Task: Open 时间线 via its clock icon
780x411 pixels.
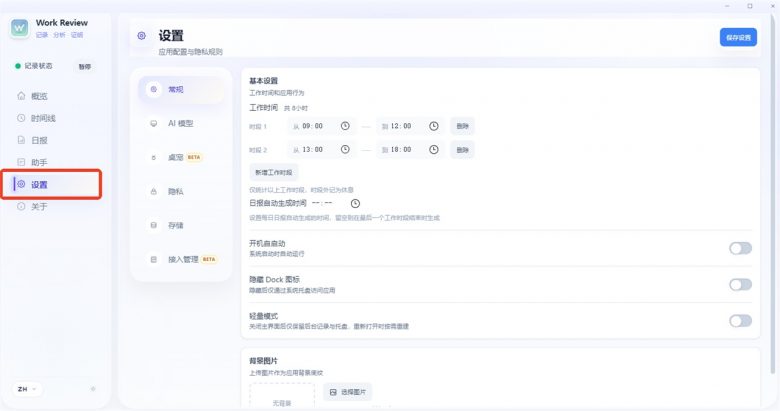Action: tap(21, 118)
